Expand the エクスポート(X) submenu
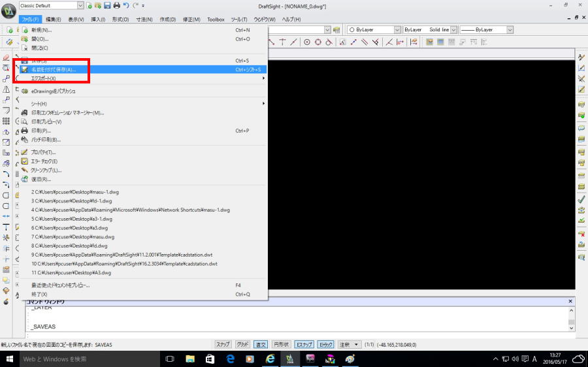Screen dimensions: 588x367 coord(143,78)
